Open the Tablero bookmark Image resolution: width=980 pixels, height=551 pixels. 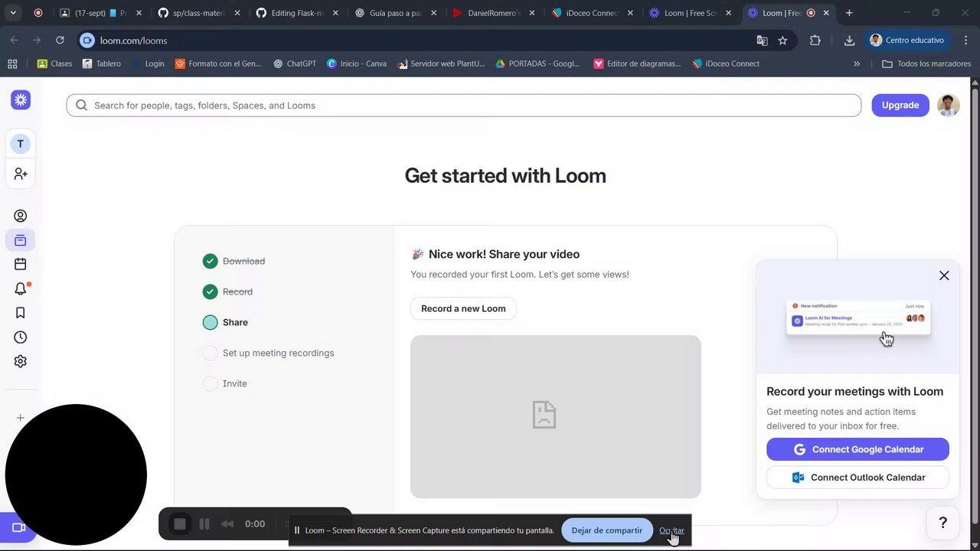(102, 64)
